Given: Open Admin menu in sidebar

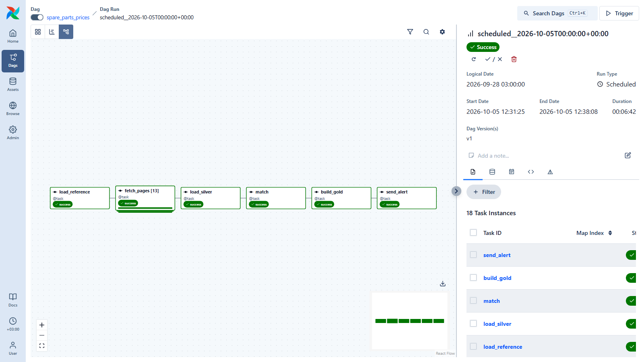Looking at the screenshot, I should click(x=13, y=133).
